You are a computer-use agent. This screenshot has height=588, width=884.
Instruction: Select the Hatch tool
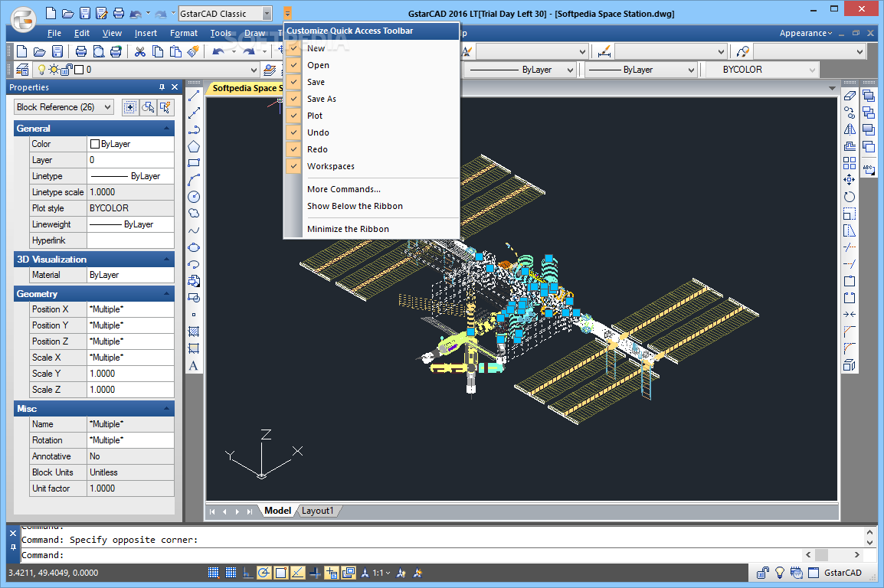(x=193, y=332)
